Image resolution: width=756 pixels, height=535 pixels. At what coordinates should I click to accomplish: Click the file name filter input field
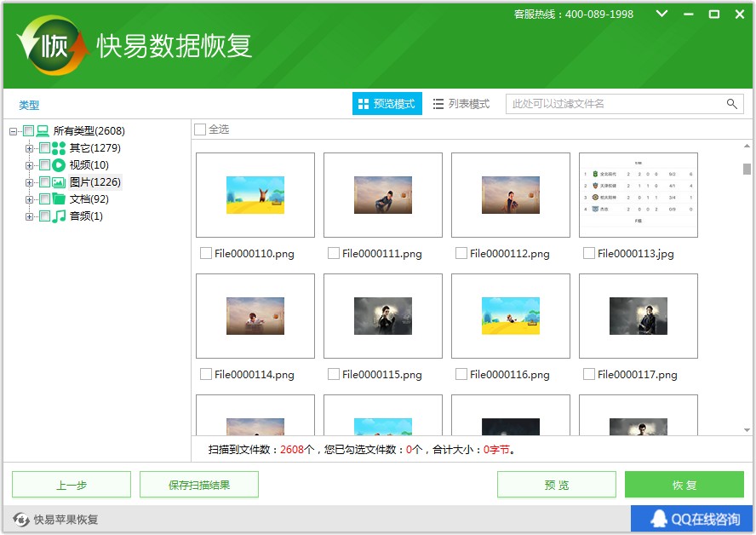coord(615,104)
